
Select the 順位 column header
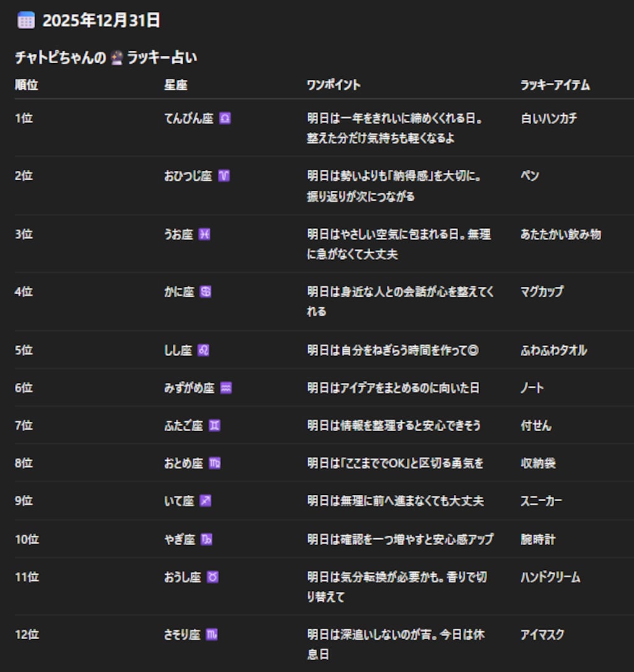(25, 85)
